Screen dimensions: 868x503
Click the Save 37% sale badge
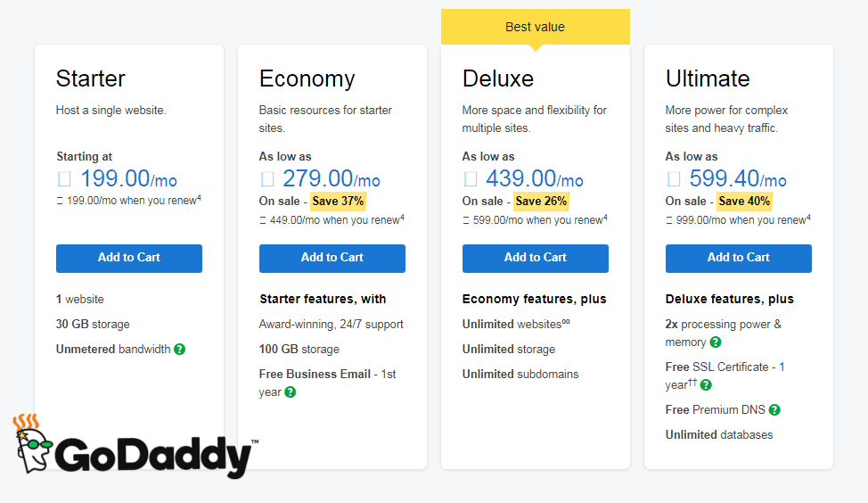(338, 201)
